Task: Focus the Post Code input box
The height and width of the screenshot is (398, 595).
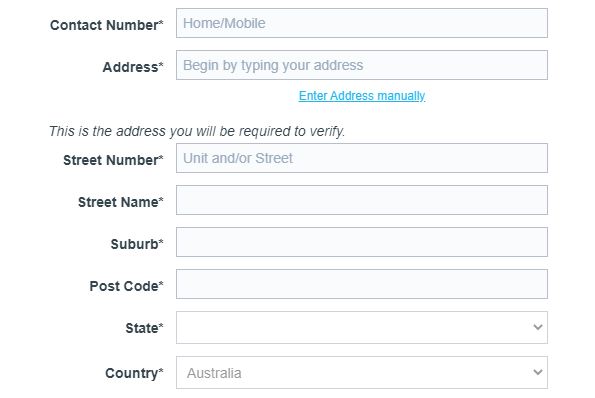Action: 362,284
